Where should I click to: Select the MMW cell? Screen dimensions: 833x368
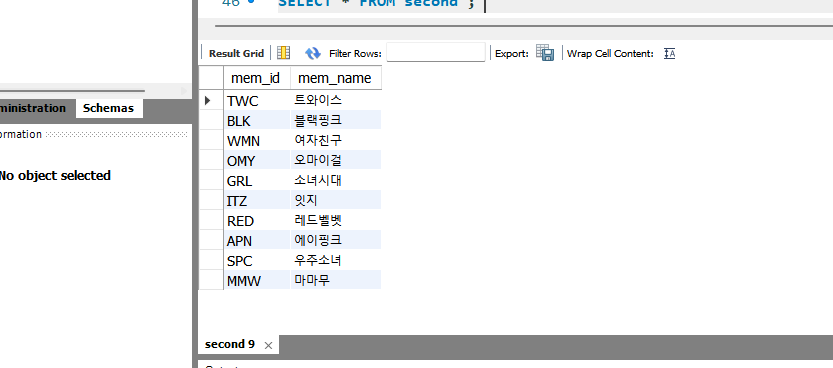257,280
